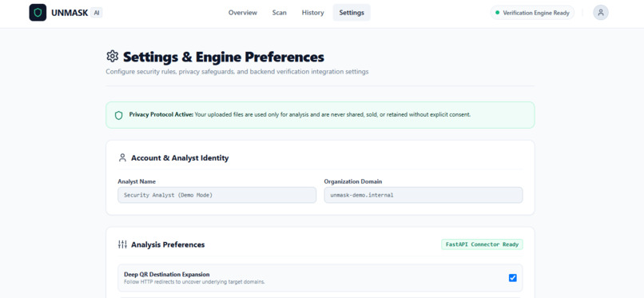Click the Analyst Name field label
Image resolution: width=644 pixels, height=298 pixels.
point(137,181)
